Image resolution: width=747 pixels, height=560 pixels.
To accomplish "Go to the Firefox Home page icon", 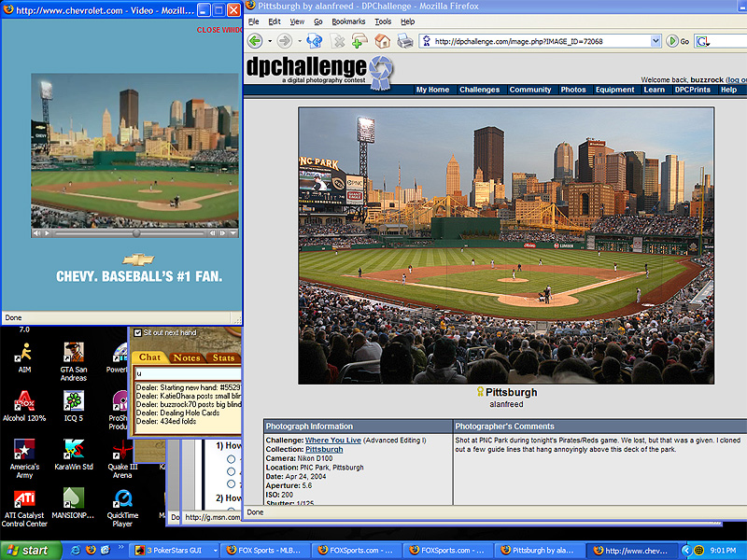I will click(x=382, y=41).
